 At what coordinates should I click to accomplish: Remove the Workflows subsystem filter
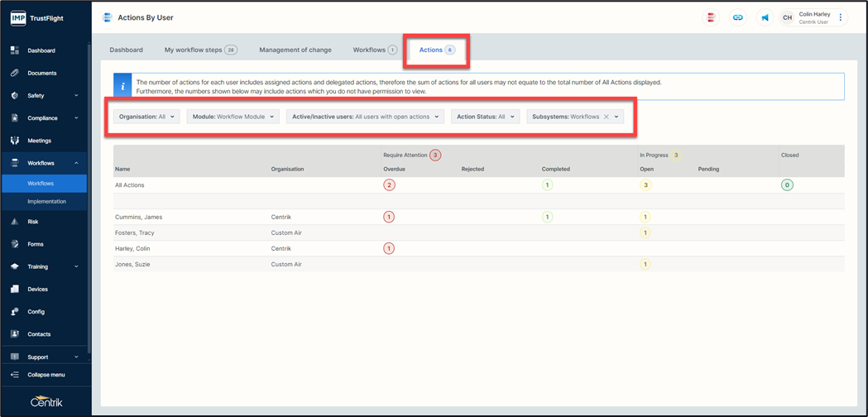click(607, 117)
